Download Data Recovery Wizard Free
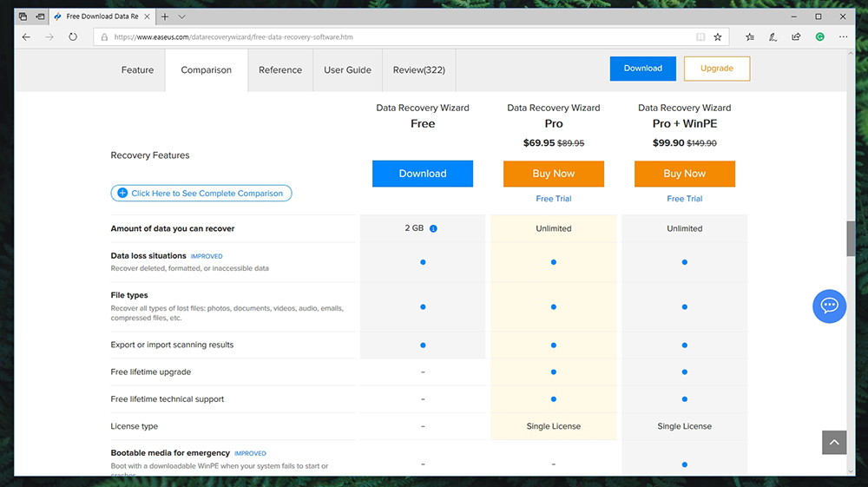868x487 pixels. point(423,174)
